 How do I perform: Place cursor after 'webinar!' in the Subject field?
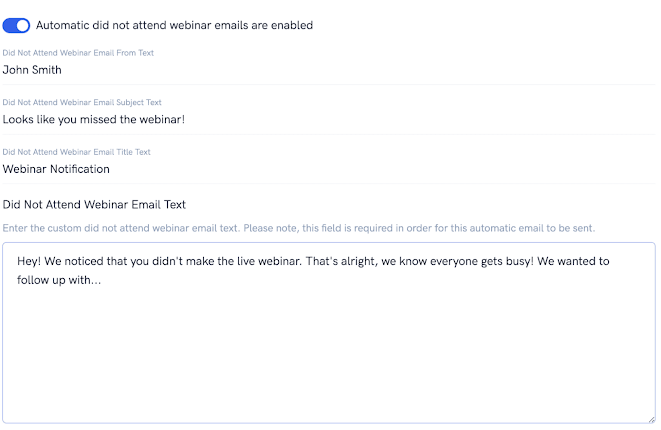point(185,120)
